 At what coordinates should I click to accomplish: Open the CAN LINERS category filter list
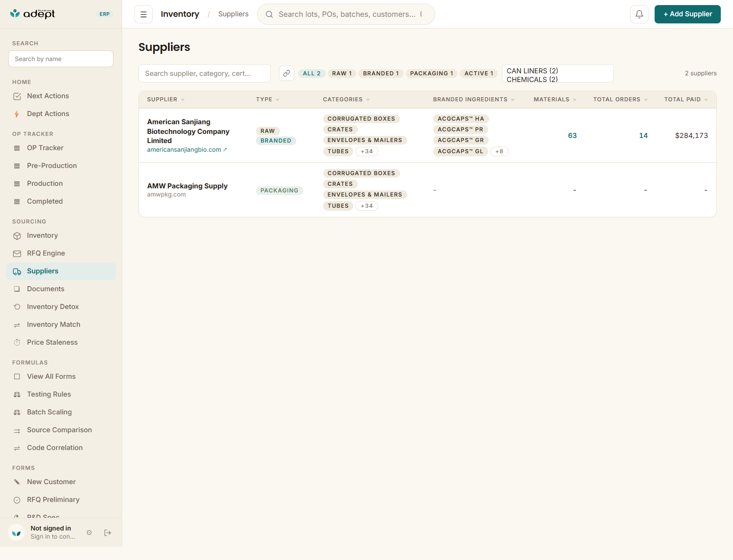[x=558, y=73]
